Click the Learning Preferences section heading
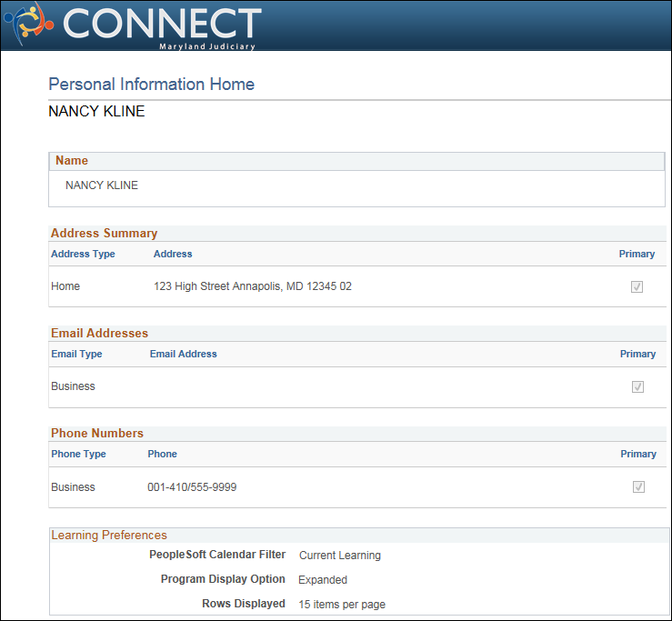The height and width of the screenshot is (621, 672). 109,535
